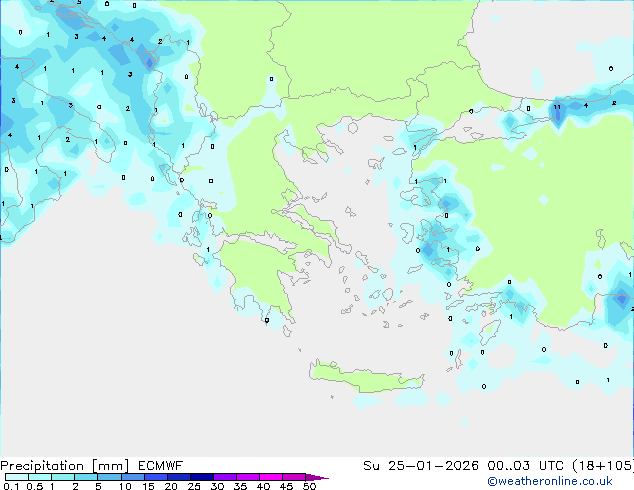Pick the 10–15 mm legend color swatch
This screenshot has width=634, height=490.
[x=132, y=477]
